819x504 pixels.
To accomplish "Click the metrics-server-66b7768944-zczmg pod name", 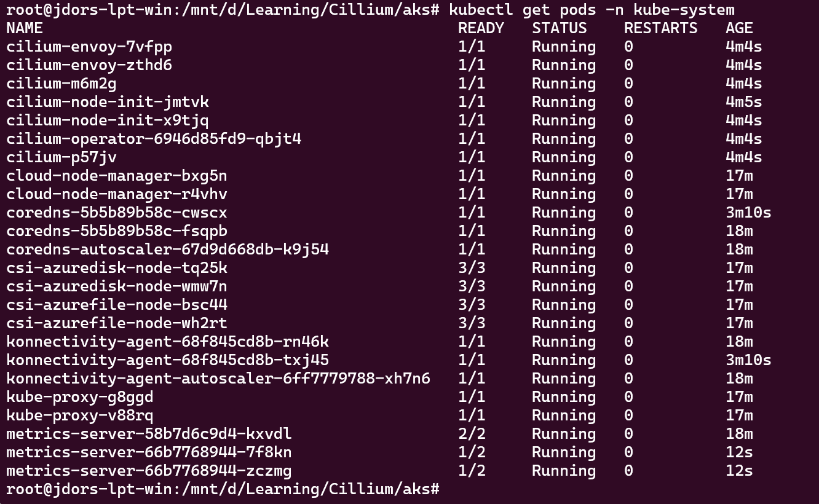I will [149, 471].
